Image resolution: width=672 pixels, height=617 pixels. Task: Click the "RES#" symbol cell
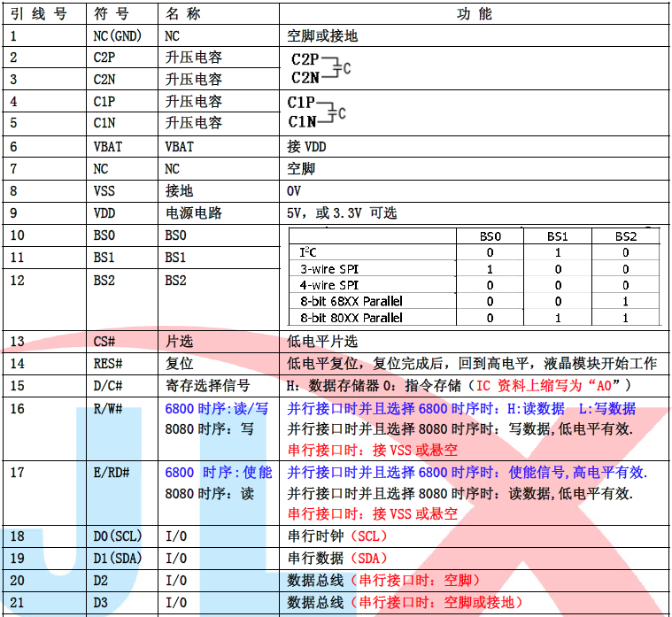107,364
